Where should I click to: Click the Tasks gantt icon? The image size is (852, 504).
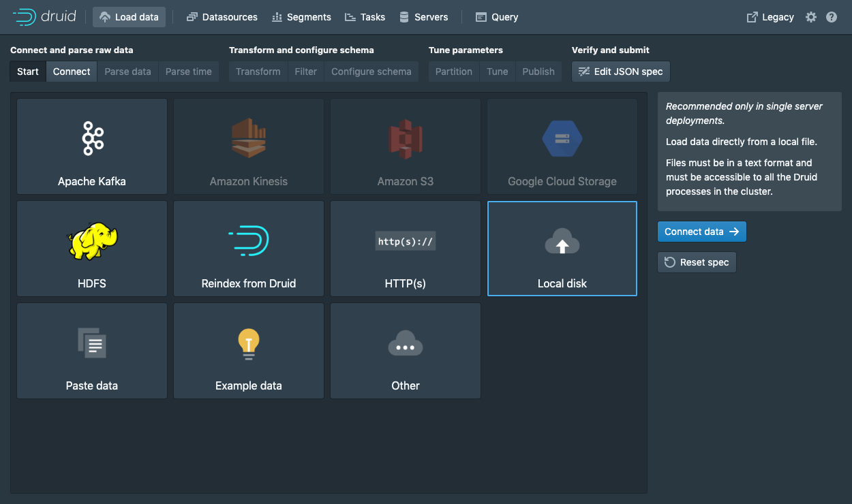point(350,17)
